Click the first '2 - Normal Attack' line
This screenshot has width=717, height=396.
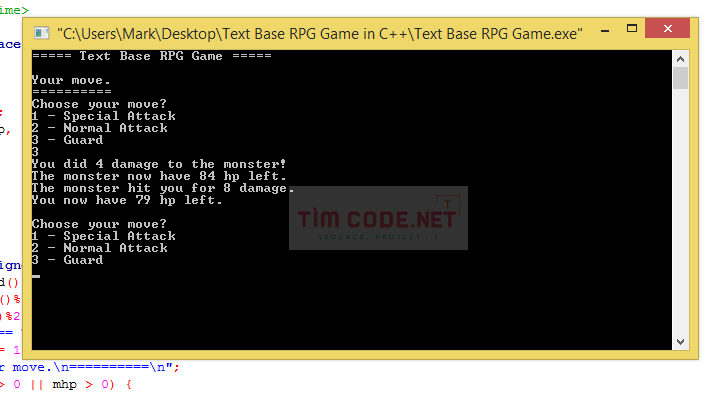pos(100,128)
